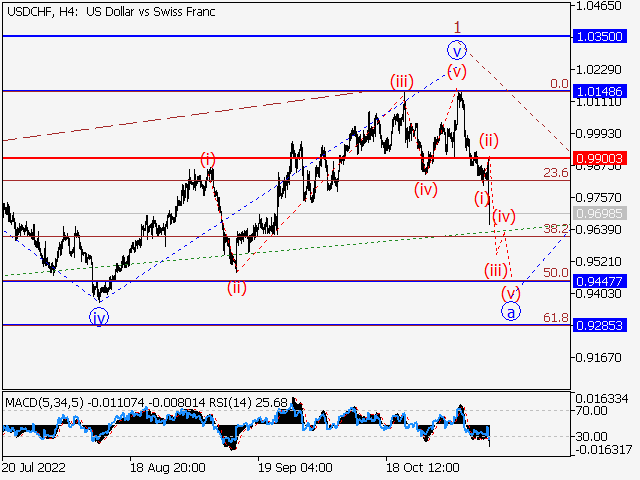Click the blue 1.03500 price level tag

click(x=600, y=36)
